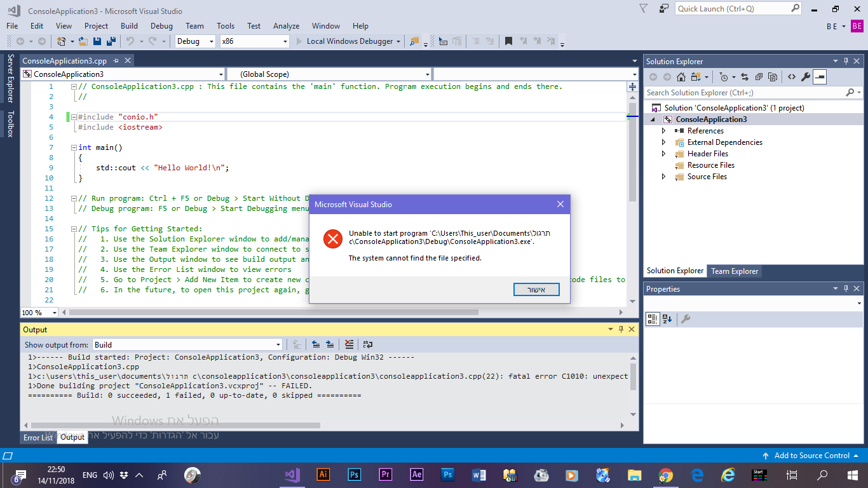This screenshot has width=868, height=488.
Task: Open the File menu
Action: (12, 26)
